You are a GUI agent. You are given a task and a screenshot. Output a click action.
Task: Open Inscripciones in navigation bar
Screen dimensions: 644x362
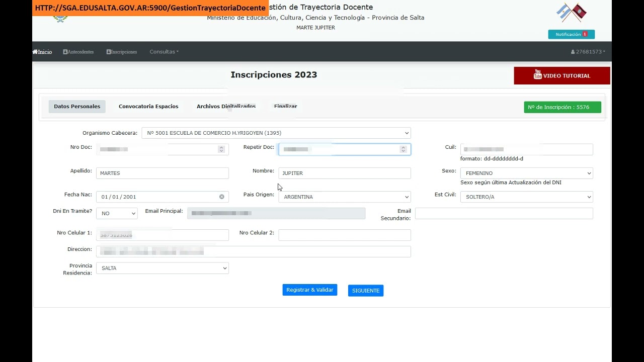click(122, 52)
